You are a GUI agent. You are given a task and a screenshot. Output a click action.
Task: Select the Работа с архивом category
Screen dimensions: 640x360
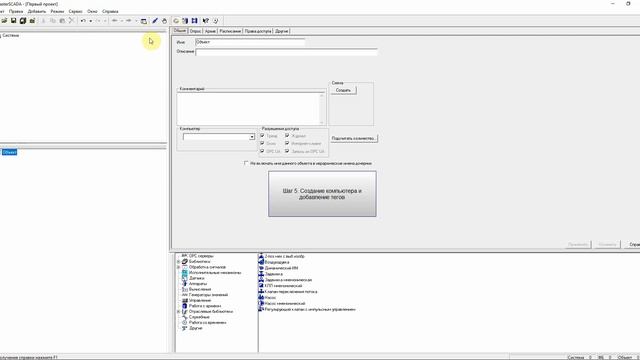205,306
